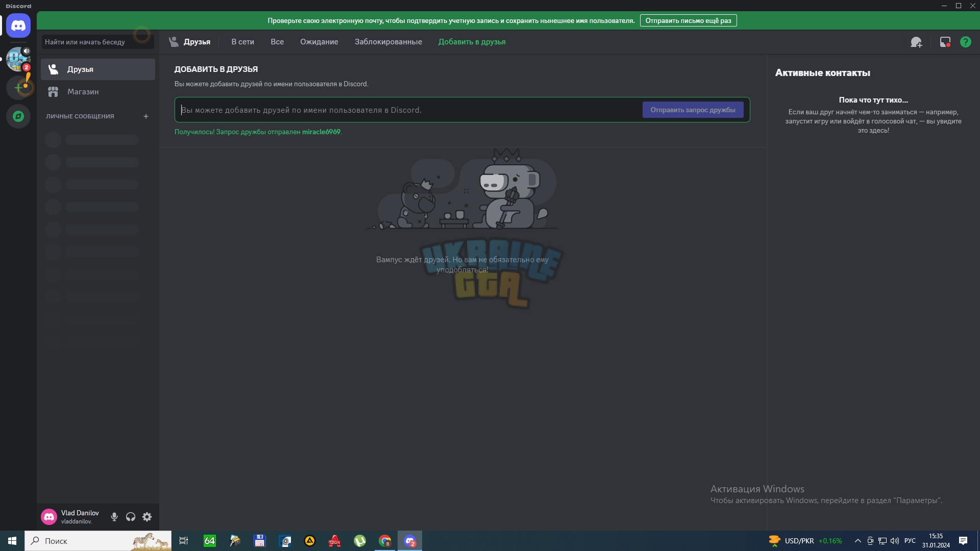
Task: Click Отправить письмо ещё раз button
Action: (x=688, y=21)
